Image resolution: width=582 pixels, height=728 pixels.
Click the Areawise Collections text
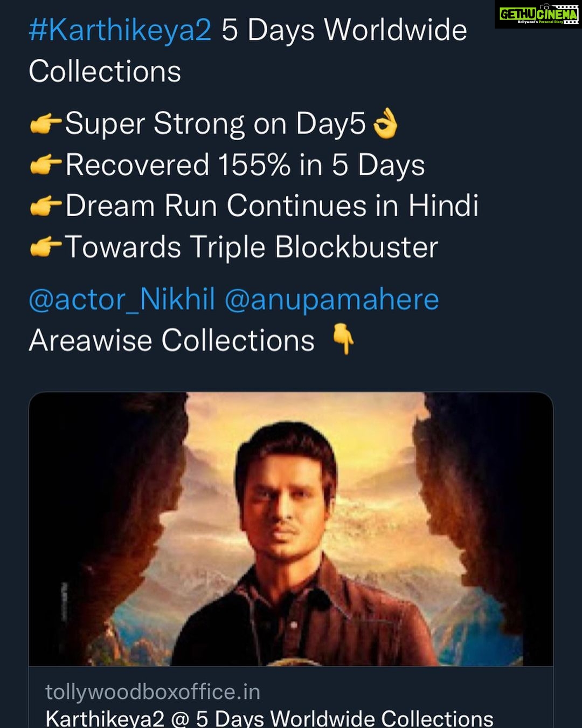coord(172,340)
